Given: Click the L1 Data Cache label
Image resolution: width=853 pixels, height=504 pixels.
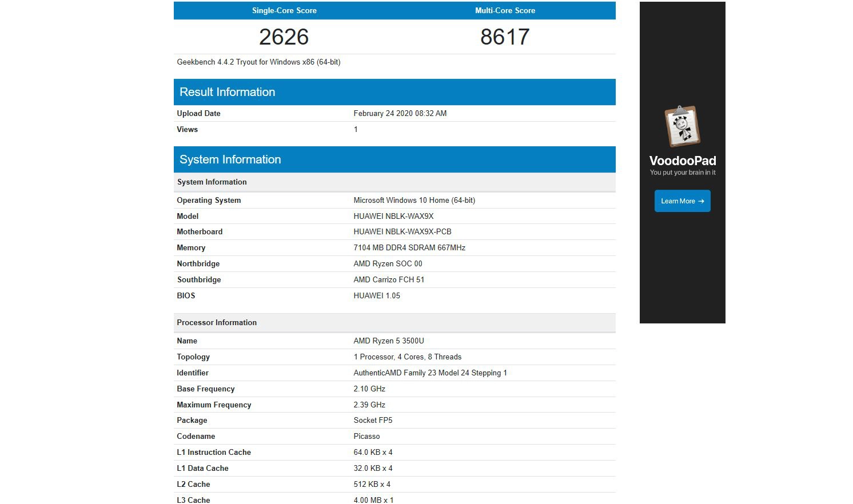Looking at the screenshot, I should tap(202, 468).
